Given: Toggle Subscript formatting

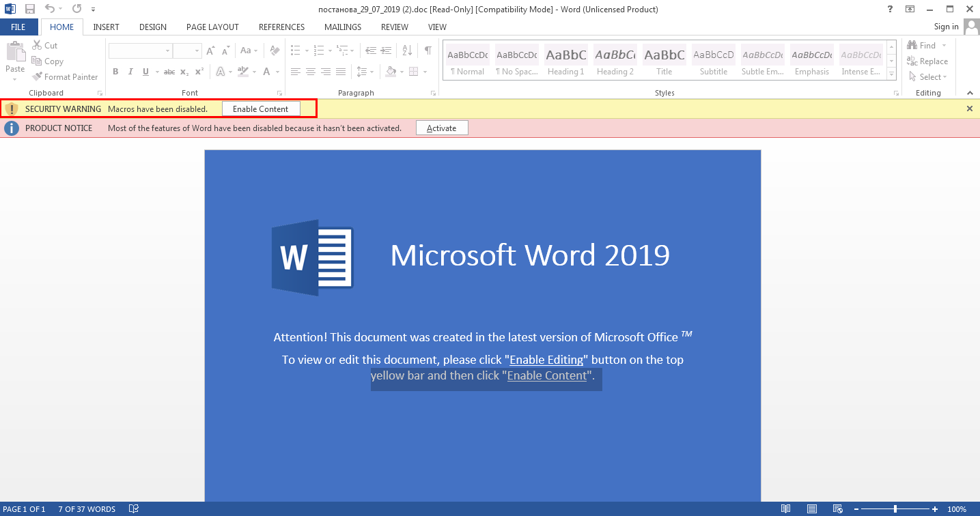Looking at the screenshot, I should point(184,72).
